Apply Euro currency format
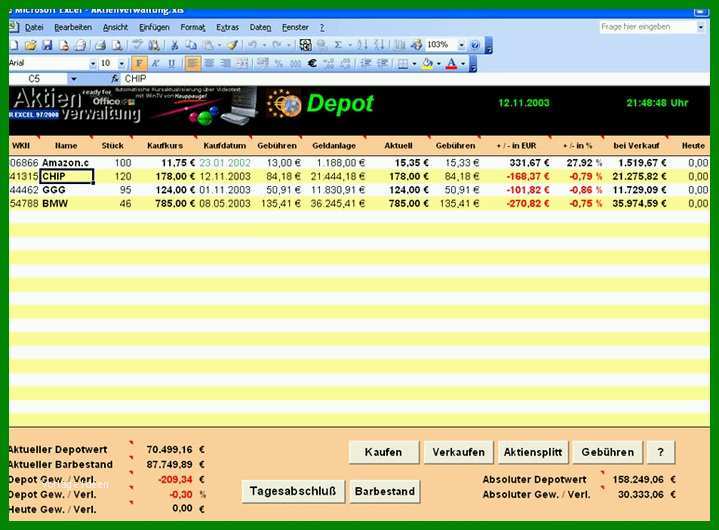 click(x=312, y=63)
